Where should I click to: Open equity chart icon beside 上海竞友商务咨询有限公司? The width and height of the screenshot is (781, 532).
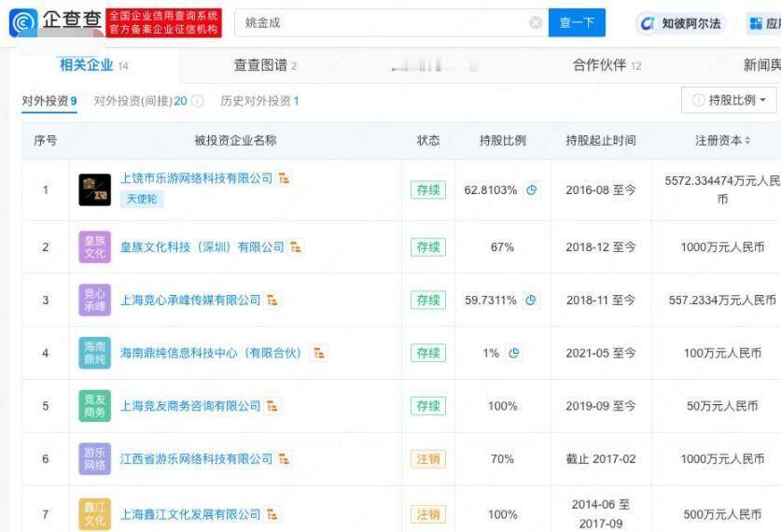(x=272, y=406)
